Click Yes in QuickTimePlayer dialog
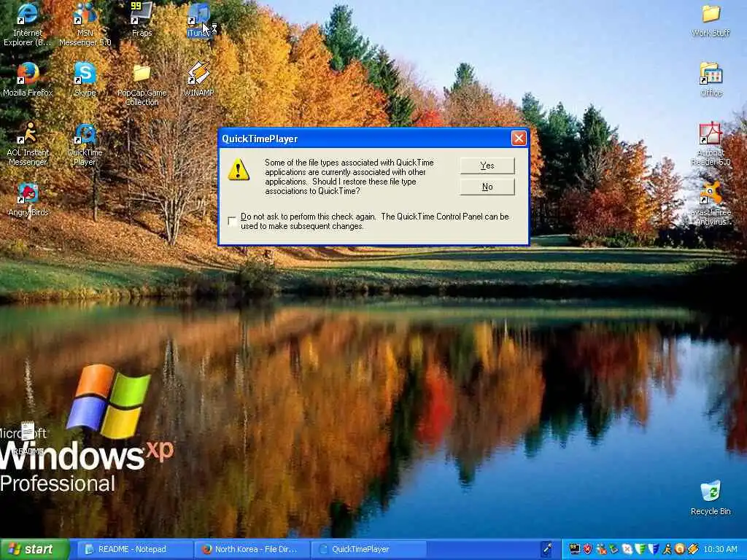The image size is (747, 560). point(487,166)
